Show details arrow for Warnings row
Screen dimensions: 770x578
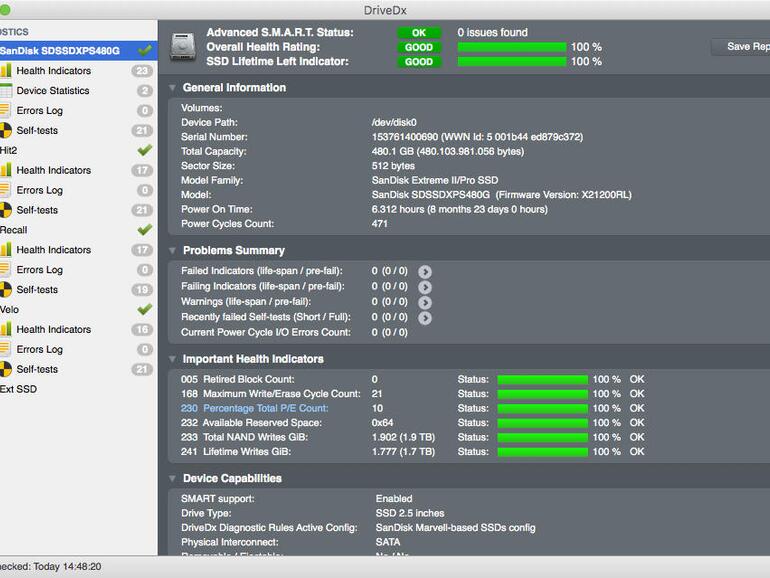coord(425,303)
